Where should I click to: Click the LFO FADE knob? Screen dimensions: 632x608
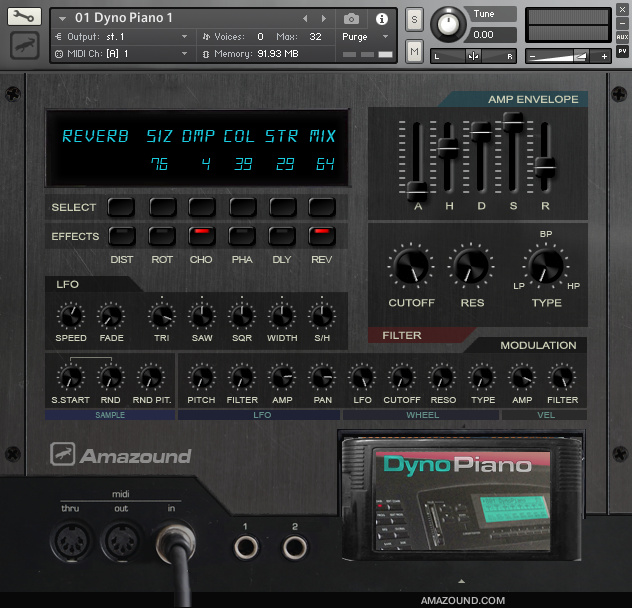111,316
